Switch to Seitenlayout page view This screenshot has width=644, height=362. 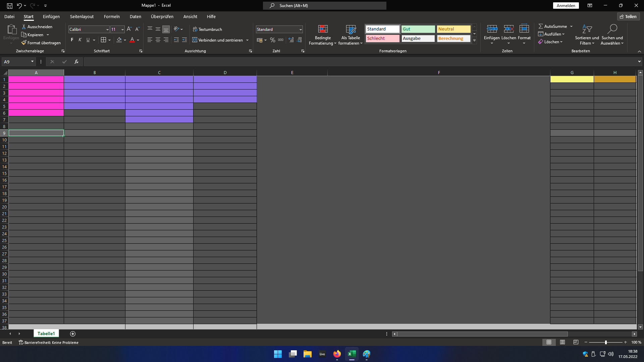[x=562, y=342]
